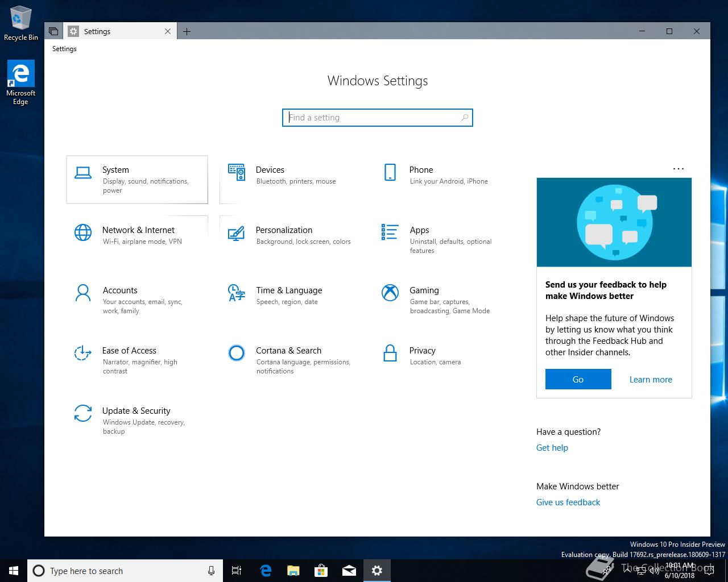Open the Recycle Bin desktop icon
The height and width of the screenshot is (582, 728).
tap(21, 23)
